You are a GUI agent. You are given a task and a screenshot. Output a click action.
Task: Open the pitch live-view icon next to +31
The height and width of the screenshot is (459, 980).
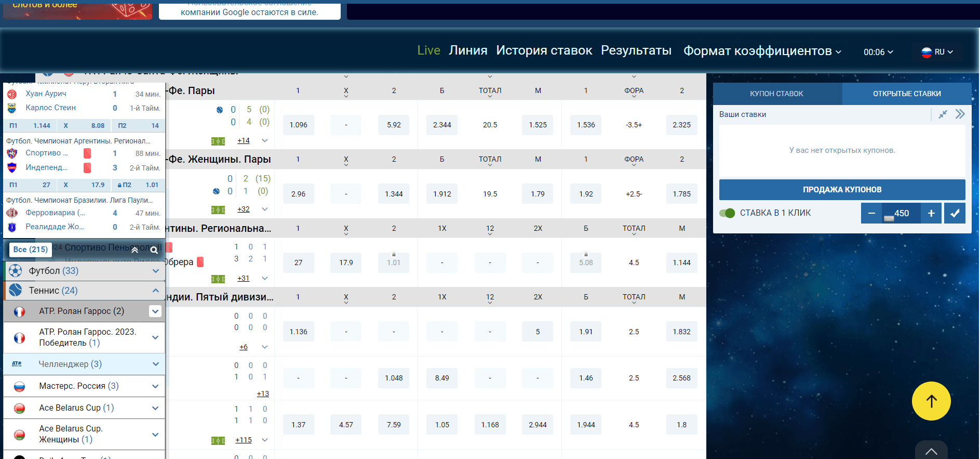pos(218,279)
